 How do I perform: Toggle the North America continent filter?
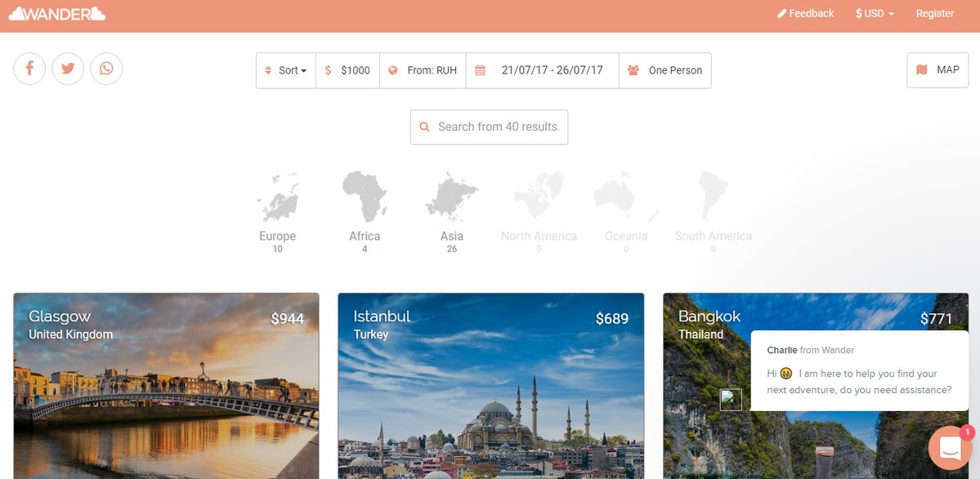539,198
